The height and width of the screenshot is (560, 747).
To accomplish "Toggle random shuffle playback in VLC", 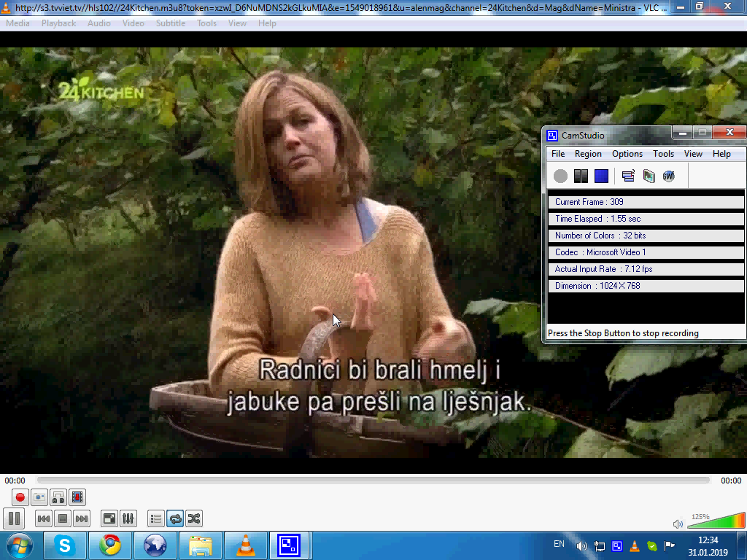I will (194, 519).
